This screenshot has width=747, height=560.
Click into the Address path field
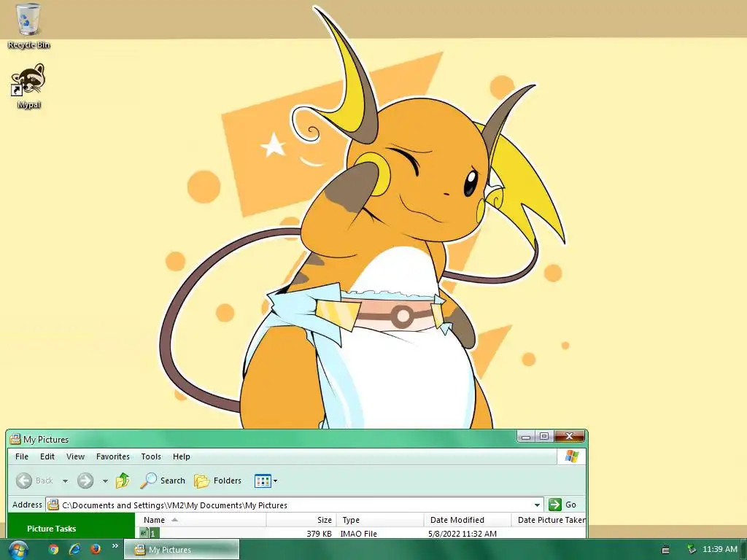pyautogui.click(x=295, y=505)
